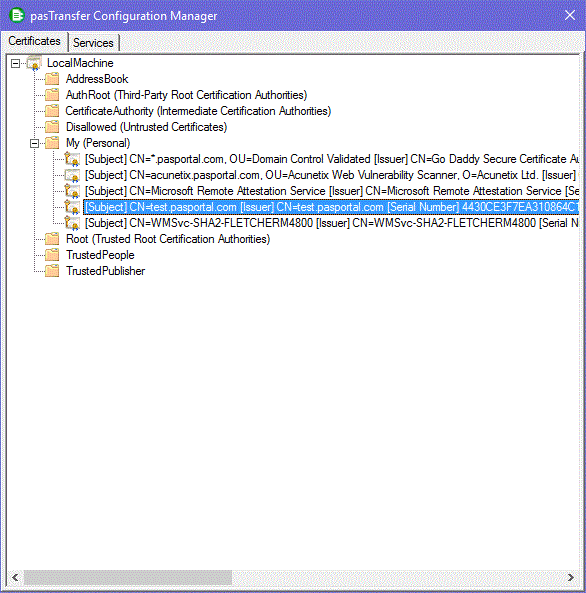
Task: Collapse the My (Personal) store node
Action: [x=34, y=143]
